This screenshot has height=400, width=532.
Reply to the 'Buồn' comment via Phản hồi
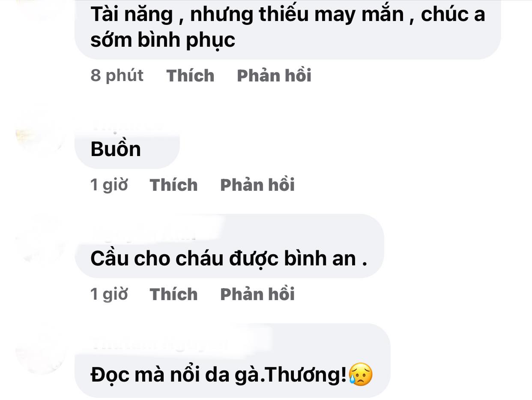[x=257, y=185]
